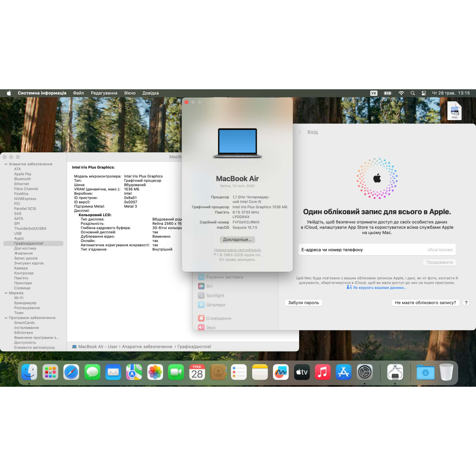Open Шпалери in Settings sidebar
476x476 pixels.
pos(212,305)
